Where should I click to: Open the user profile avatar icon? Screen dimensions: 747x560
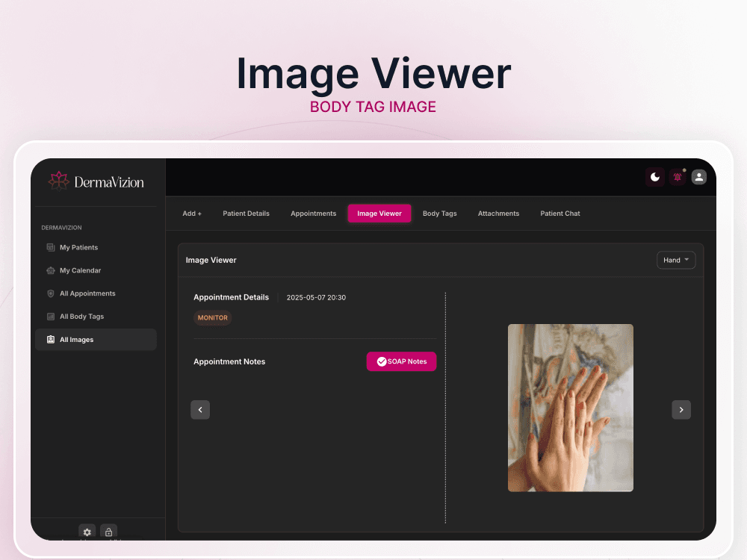[699, 177]
